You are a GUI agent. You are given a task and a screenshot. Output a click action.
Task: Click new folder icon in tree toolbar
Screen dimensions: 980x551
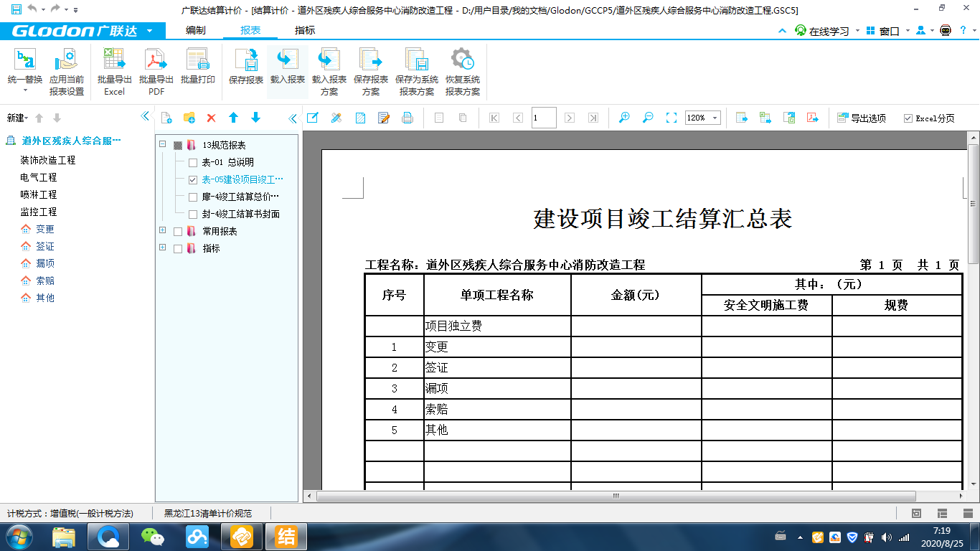pyautogui.click(x=189, y=118)
